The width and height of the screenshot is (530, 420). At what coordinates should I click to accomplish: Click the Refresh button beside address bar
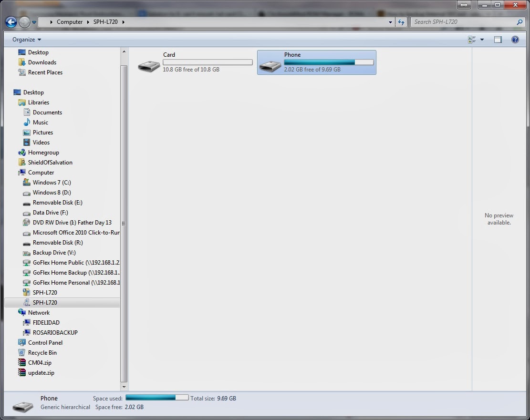click(x=401, y=22)
